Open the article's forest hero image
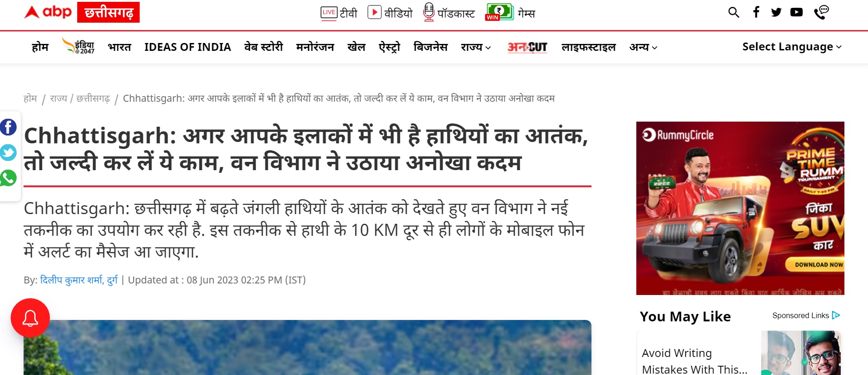 [308, 347]
